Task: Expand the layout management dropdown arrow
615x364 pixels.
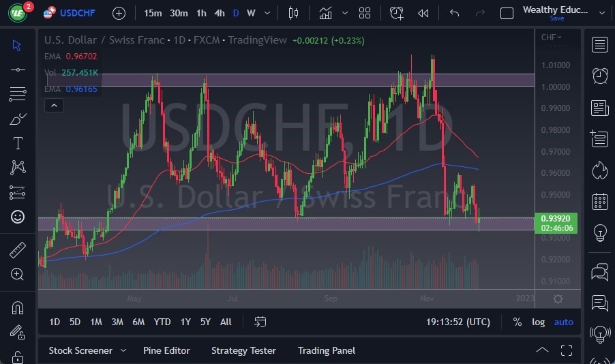Action: point(601,14)
